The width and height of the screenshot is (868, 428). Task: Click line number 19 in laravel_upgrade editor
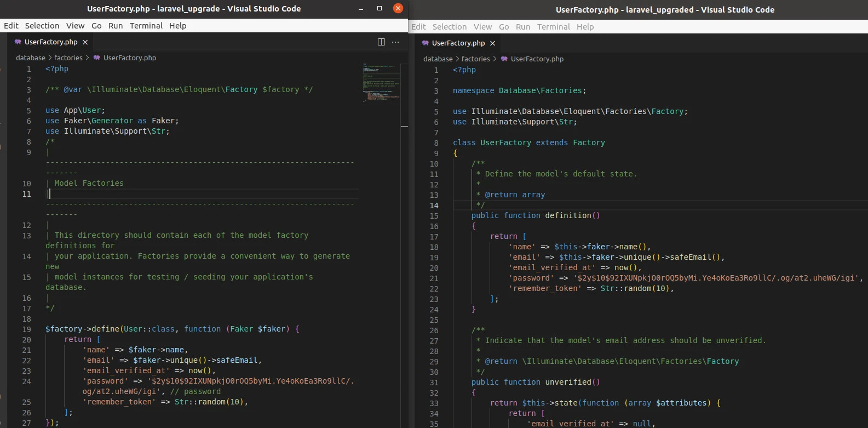click(x=26, y=329)
